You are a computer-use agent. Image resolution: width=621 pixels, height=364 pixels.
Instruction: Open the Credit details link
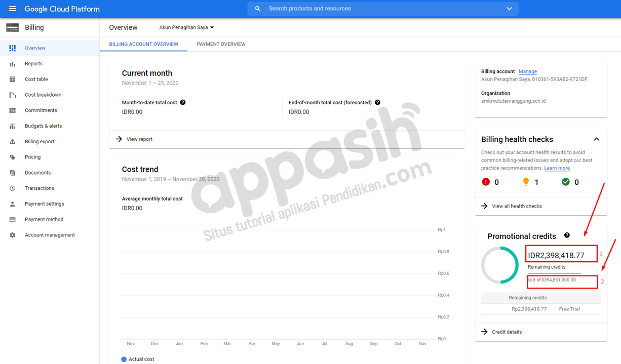click(x=507, y=332)
